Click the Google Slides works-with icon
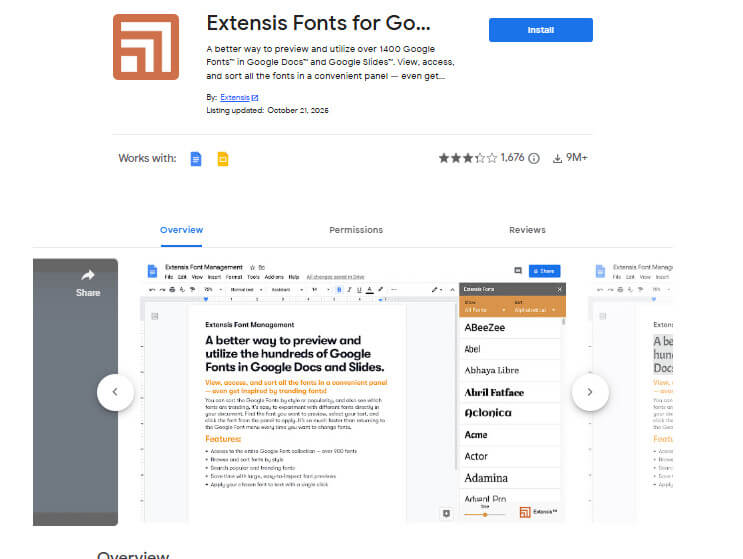The height and width of the screenshot is (559, 743). (223, 159)
